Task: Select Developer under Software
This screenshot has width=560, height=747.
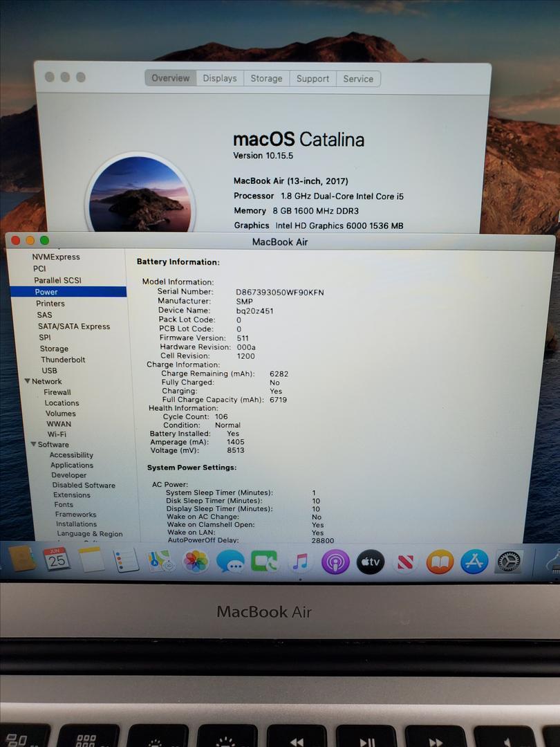Action: pos(69,475)
